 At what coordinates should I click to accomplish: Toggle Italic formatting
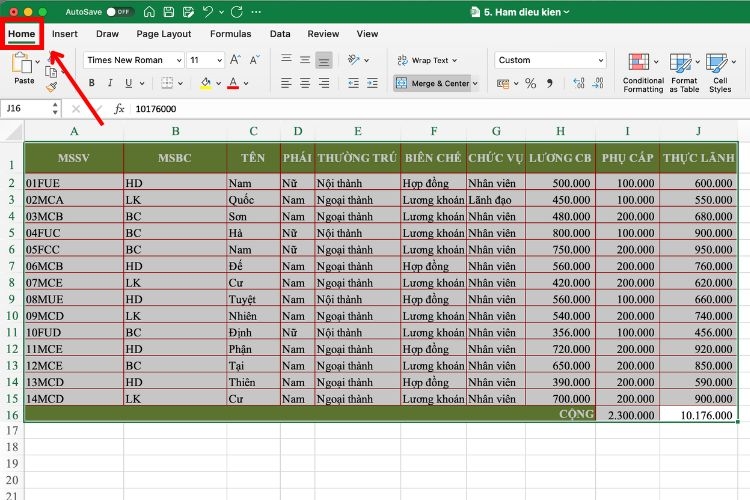click(110, 83)
